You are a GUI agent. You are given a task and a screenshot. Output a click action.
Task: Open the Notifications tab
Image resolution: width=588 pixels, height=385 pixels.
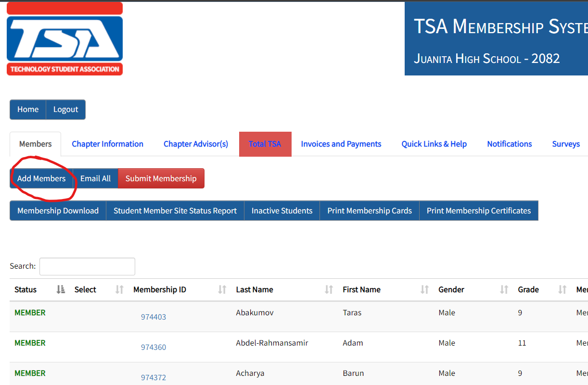click(509, 144)
